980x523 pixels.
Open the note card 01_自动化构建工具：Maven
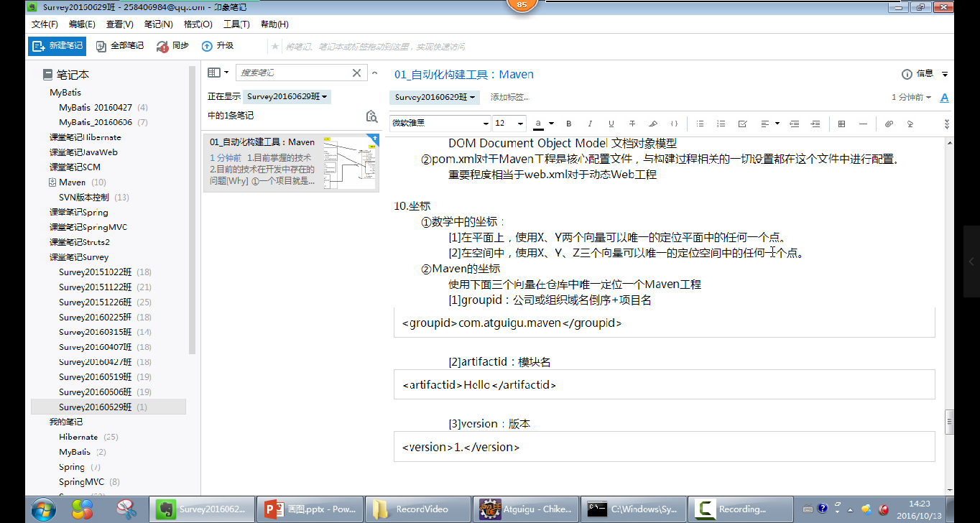[291, 163]
